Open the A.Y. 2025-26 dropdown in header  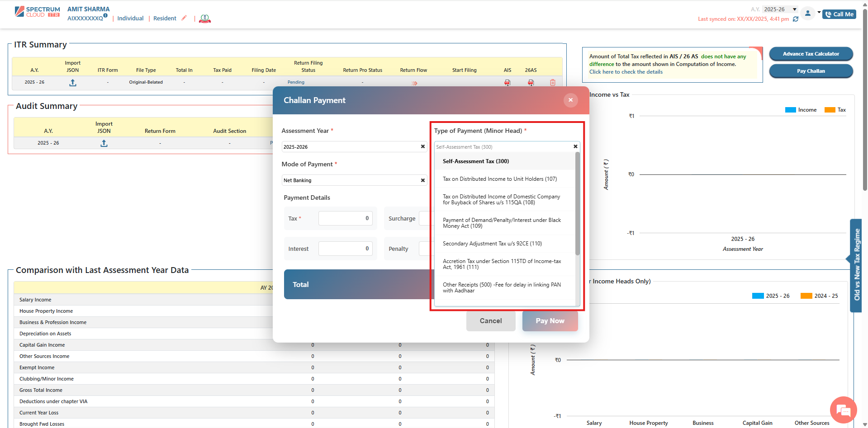click(x=780, y=9)
